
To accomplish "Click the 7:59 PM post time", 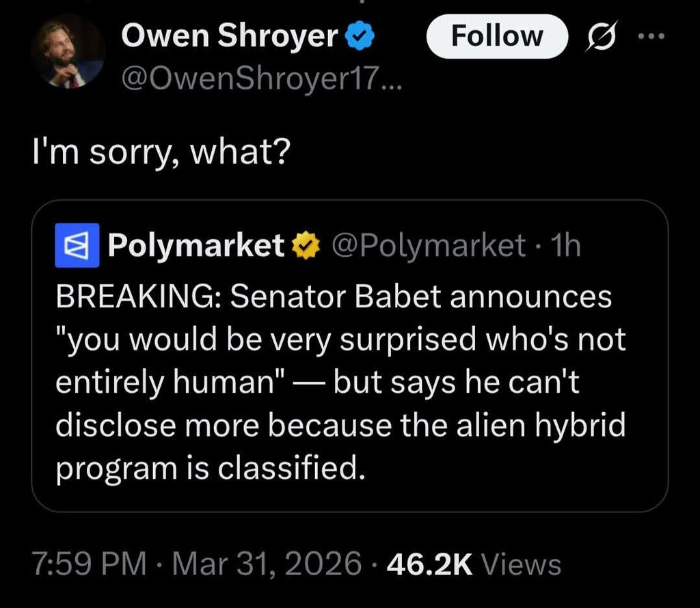I will (89, 564).
